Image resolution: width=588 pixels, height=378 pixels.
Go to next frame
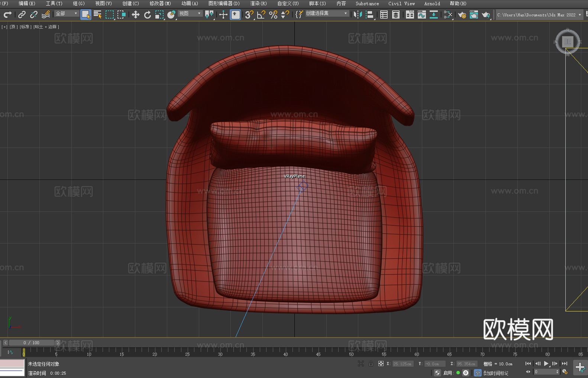555,364
